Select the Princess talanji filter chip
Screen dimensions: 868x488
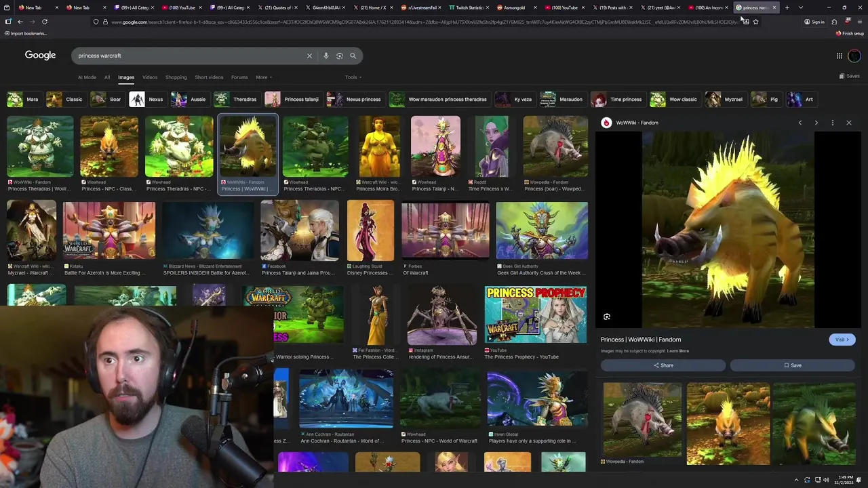tap(292, 99)
